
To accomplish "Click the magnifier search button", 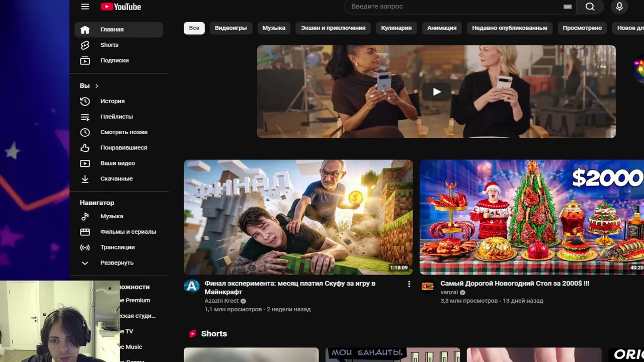I will click(x=590, y=7).
